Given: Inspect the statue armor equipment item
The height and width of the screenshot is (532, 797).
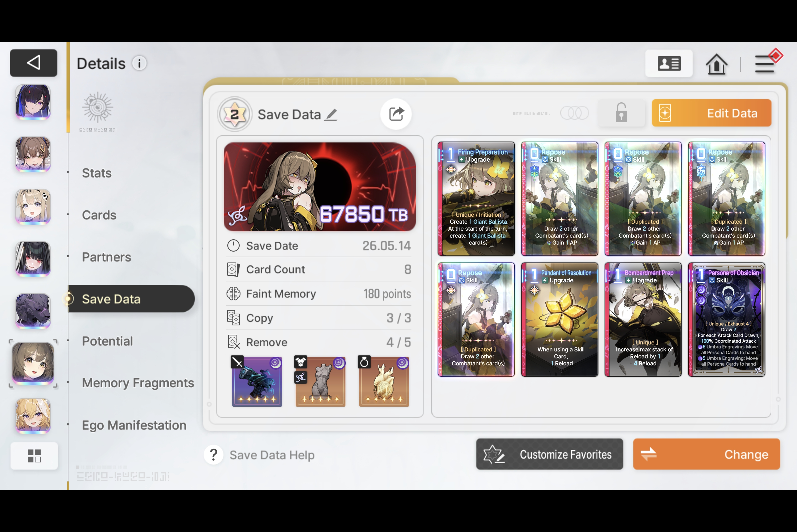Looking at the screenshot, I should click(x=320, y=381).
